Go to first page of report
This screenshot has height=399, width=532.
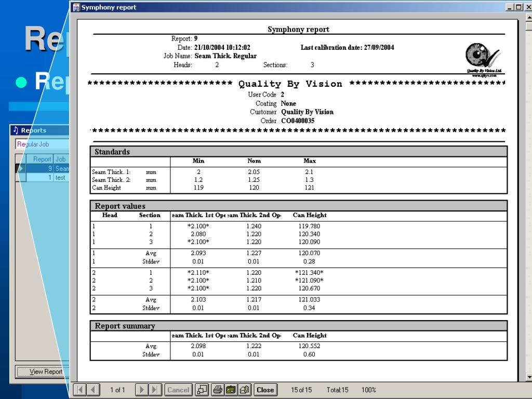[x=79, y=390]
